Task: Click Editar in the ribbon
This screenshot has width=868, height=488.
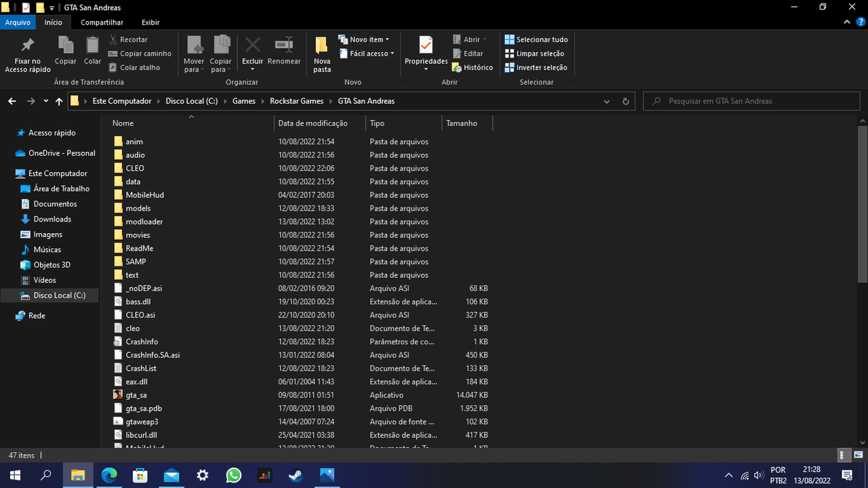Action: (468, 54)
